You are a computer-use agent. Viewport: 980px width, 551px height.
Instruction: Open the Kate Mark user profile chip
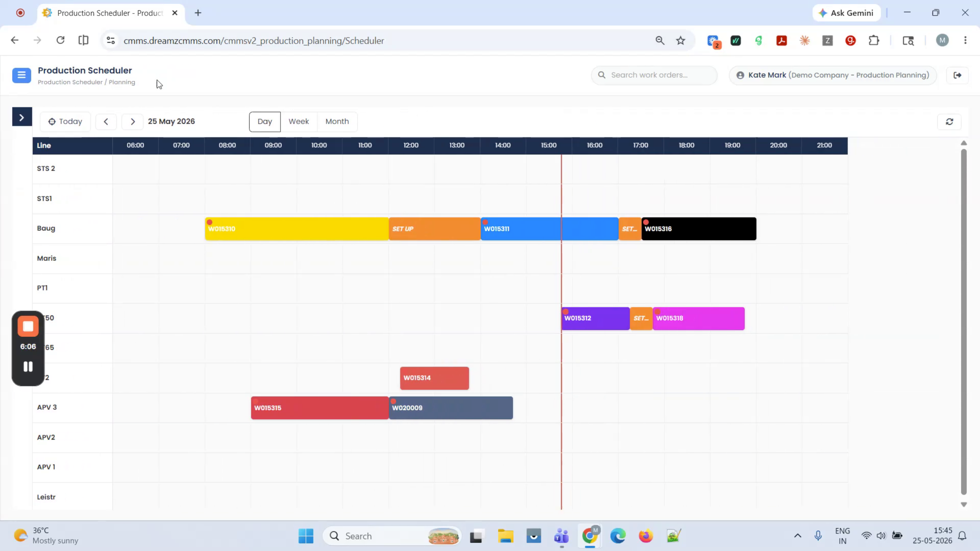[833, 75]
